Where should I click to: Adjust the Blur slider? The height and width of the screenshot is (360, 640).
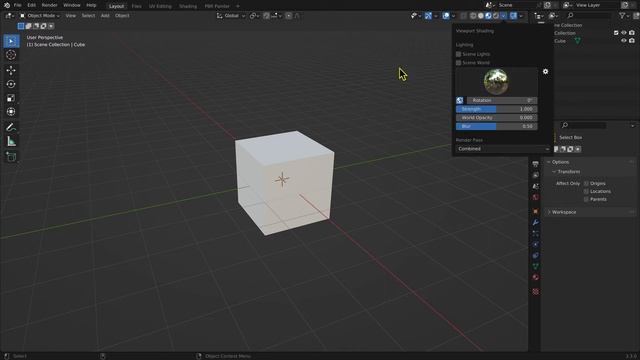496,127
